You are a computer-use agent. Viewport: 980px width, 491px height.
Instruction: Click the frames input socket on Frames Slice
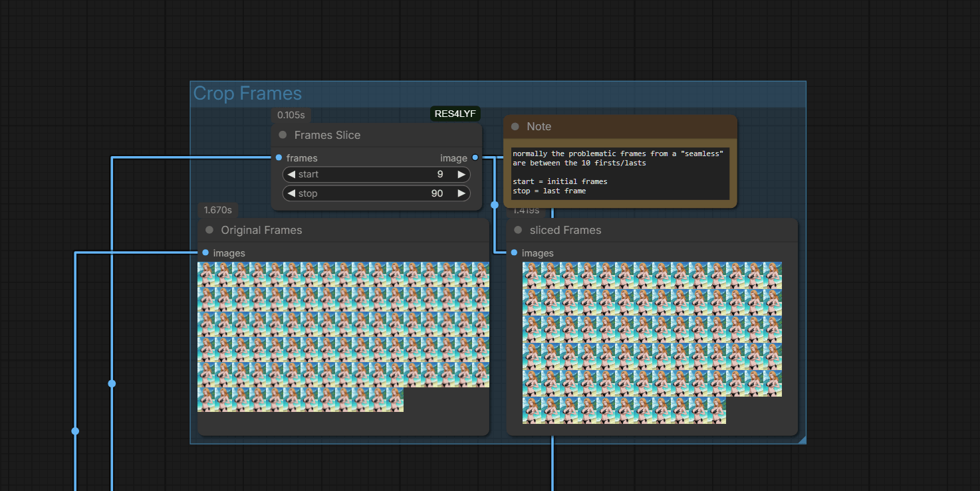click(279, 157)
